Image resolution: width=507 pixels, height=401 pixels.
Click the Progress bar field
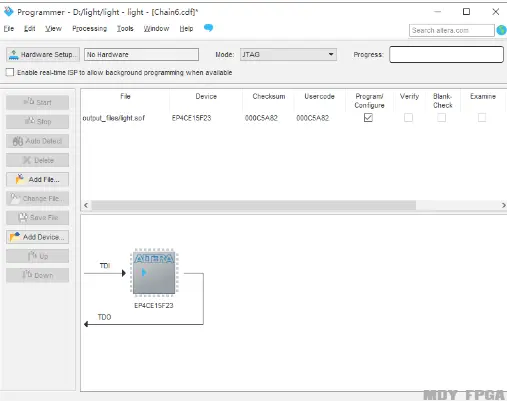point(446,54)
